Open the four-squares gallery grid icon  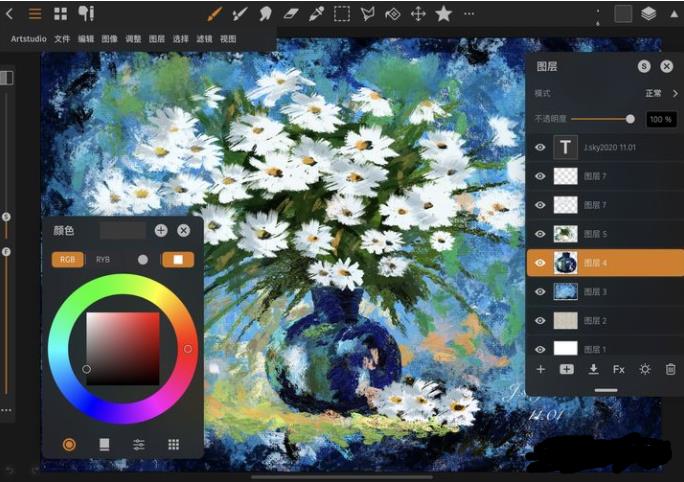(60, 14)
